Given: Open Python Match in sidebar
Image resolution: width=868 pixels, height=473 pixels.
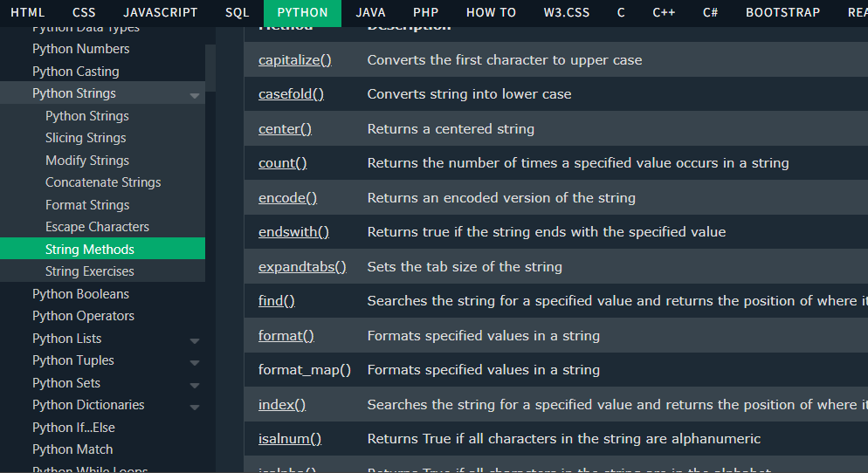Looking at the screenshot, I should (x=72, y=449).
